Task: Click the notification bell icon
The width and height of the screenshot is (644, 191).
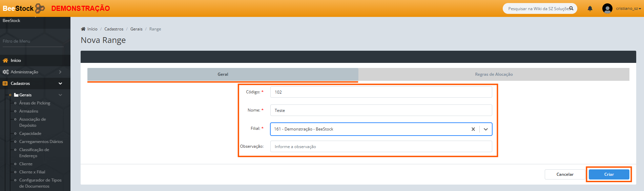Action: [590, 9]
